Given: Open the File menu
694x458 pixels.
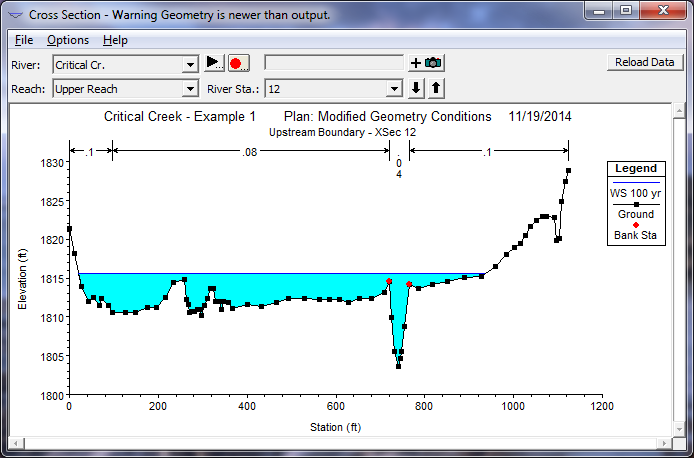Looking at the screenshot, I should pyautogui.click(x=24, y=40).
